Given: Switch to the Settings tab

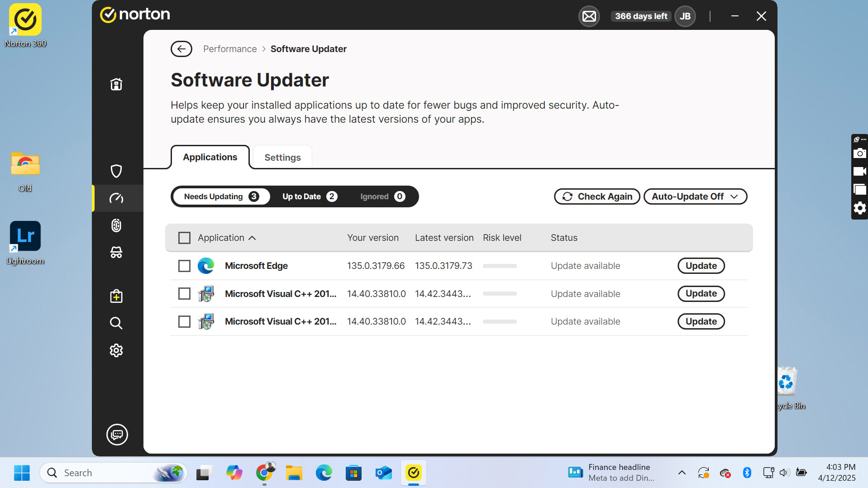Looking at the screenshot, I should (282, 158).
